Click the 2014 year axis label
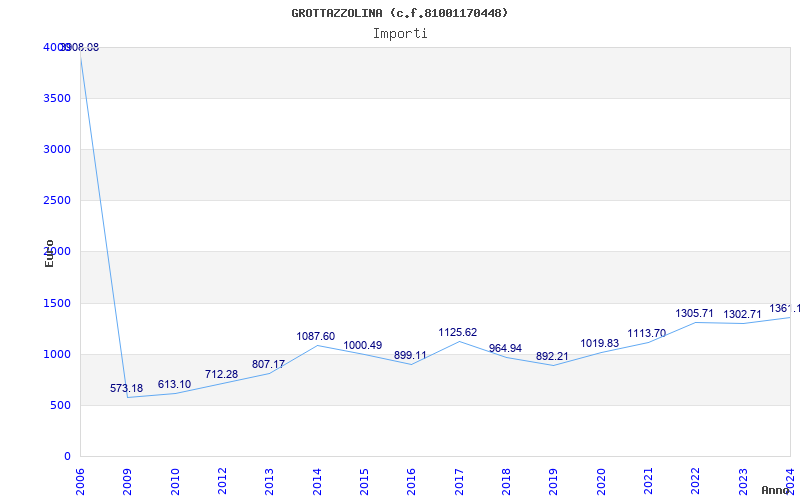Viewport: 800px width, 500px height. coord(317,478)
